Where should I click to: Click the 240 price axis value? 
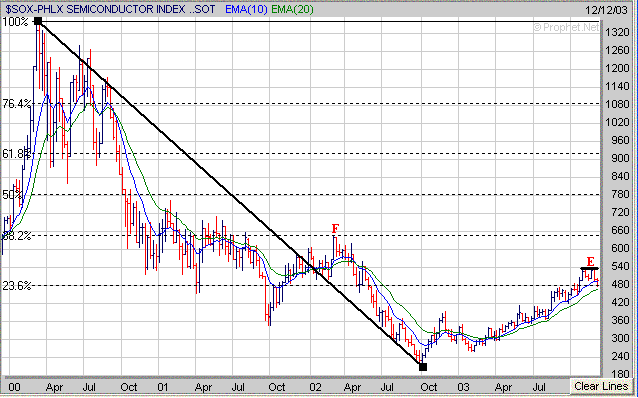point(620,356)
